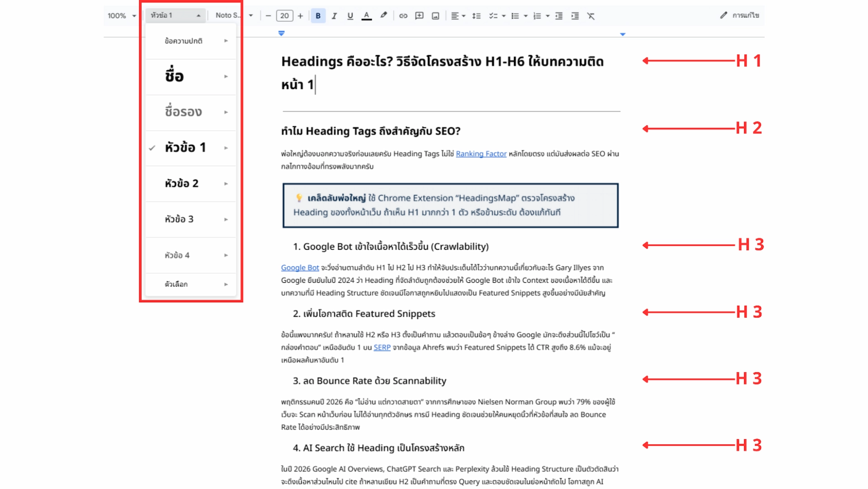Image resolution: width=868 pixels, height=489 pixels.
Task: Select หัวข้อ 4 in the style menu
Action: pyautogui.click(x=191, y=256)
